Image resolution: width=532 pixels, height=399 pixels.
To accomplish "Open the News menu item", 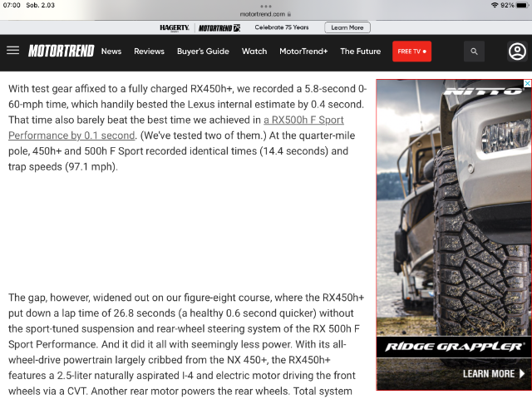I will pyautogui.click(x=111, y=52).
